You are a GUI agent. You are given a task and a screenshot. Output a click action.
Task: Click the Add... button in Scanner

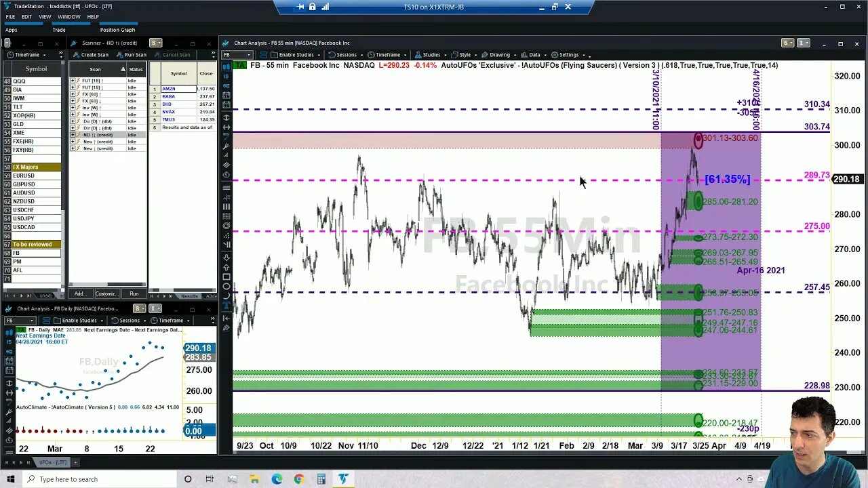[x=80, y=293]
